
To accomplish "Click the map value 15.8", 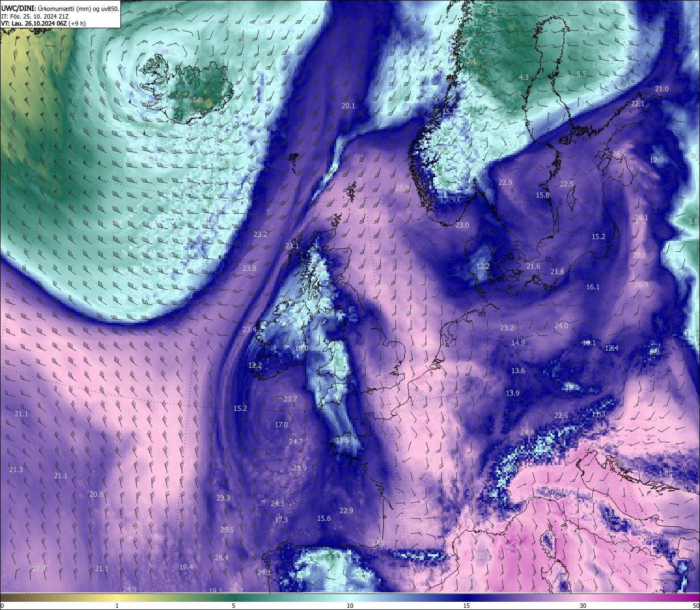I will click(542, 195).
